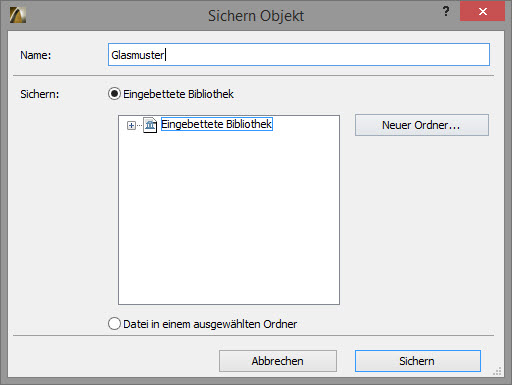Viewport: 512px width, 385px height.
Task: Select Datei in einem ausgewählten Ordner radio
Action: pyautogui.click(x=114, y=324)
